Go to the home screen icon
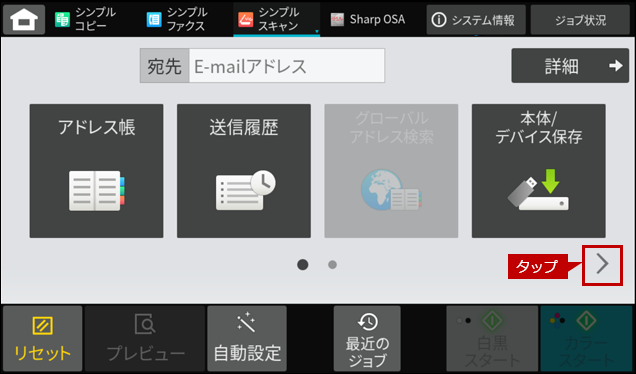The width and height of the screenshot is (636, 374). (24, 19)
